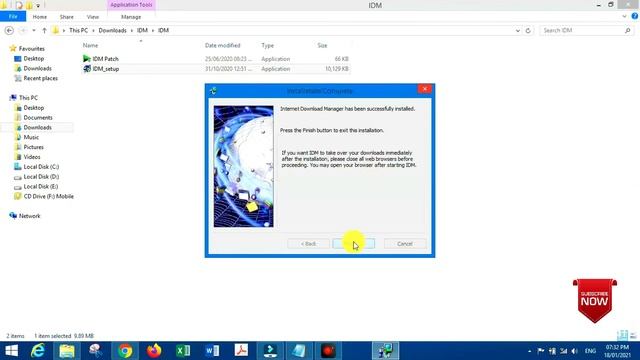This screenshot has height=360, width=640.
Task: Open Adobe Acrobat Reader taskbar icon
Action: pos(241,351)
